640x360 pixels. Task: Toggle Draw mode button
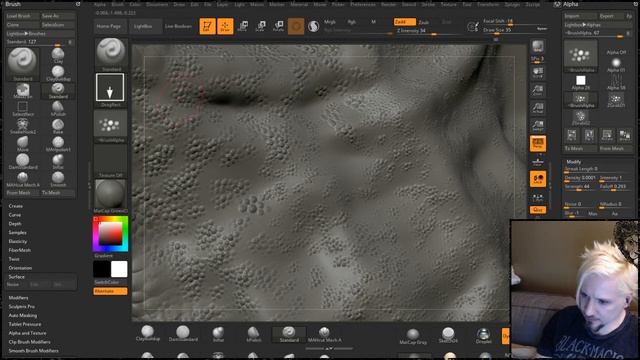coord(225,26)
